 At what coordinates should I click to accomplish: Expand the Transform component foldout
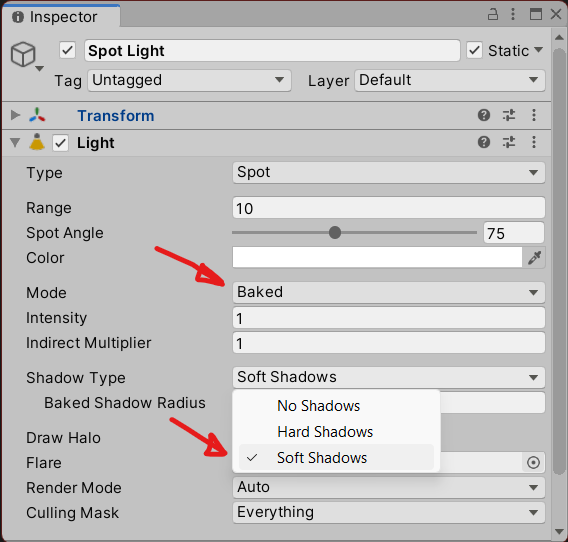coord(15,115)
